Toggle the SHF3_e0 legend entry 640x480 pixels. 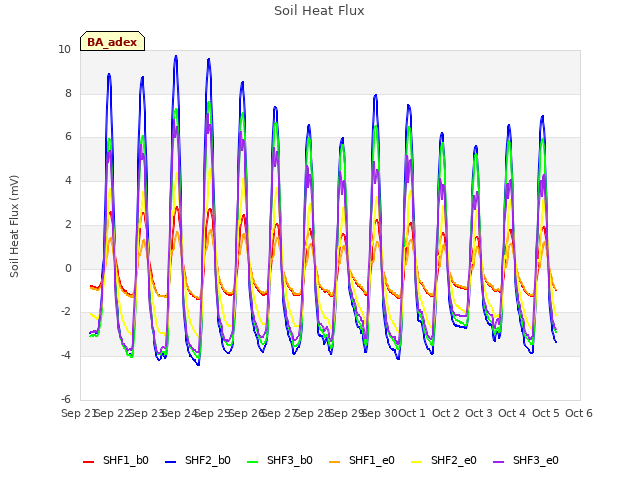[526, 460]
